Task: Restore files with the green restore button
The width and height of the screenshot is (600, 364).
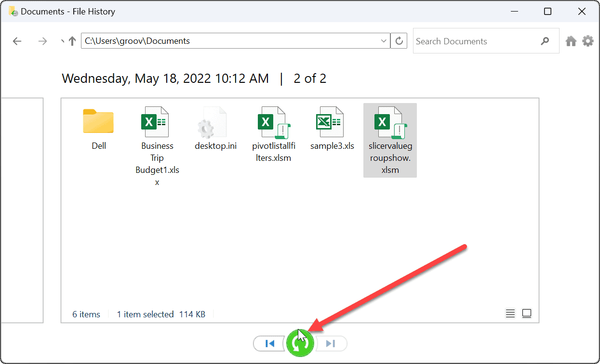Action: pyautogui.click(x=300, y=343)
